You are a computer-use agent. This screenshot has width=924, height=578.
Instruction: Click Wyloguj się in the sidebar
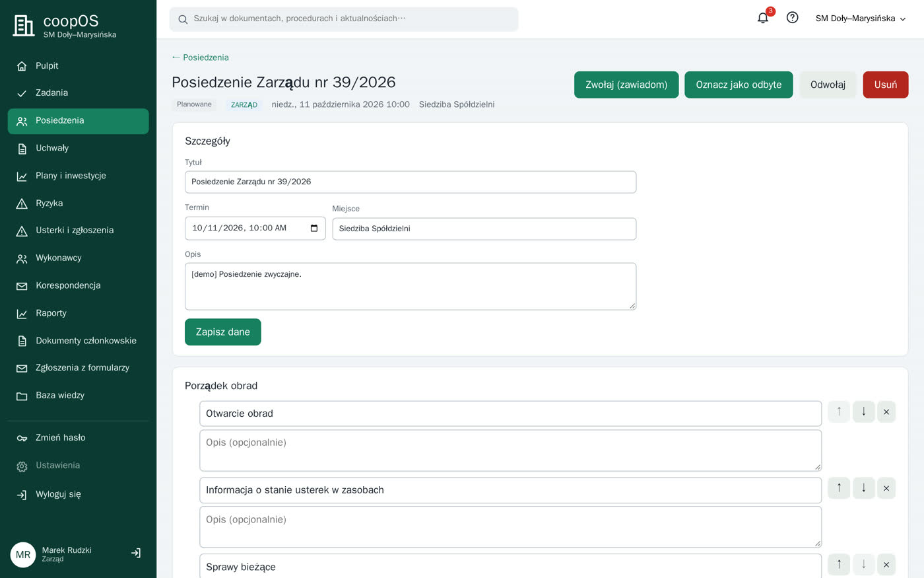click(x=78, y=495)
